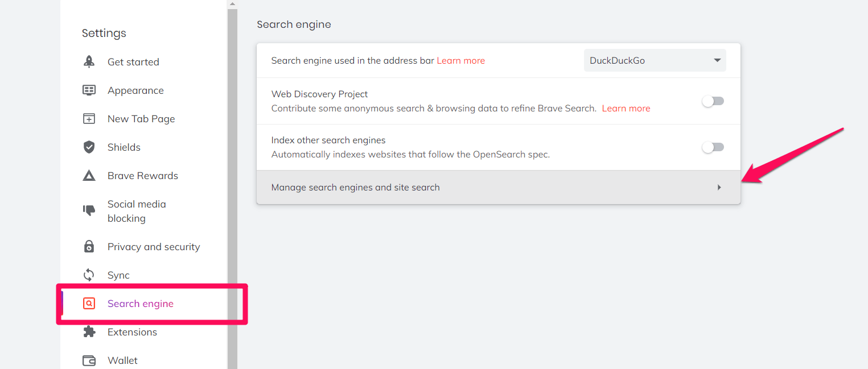868x369 pixels.
Task: Click the Privacy and security lock icon
Action: click(89, 247)
